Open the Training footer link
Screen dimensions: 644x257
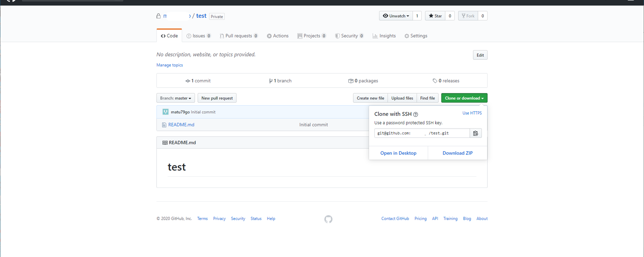point(450,219)
